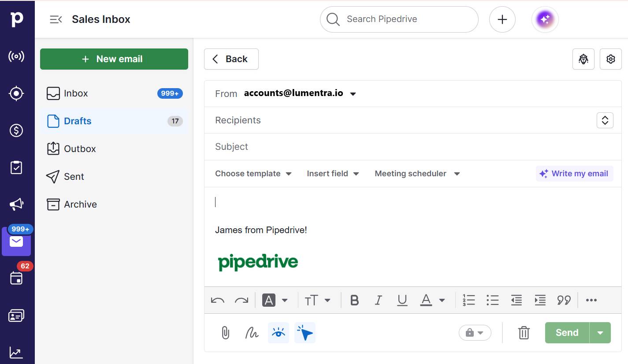Undo the last edit
Screen dimensions: 628x364
point(218,301)
